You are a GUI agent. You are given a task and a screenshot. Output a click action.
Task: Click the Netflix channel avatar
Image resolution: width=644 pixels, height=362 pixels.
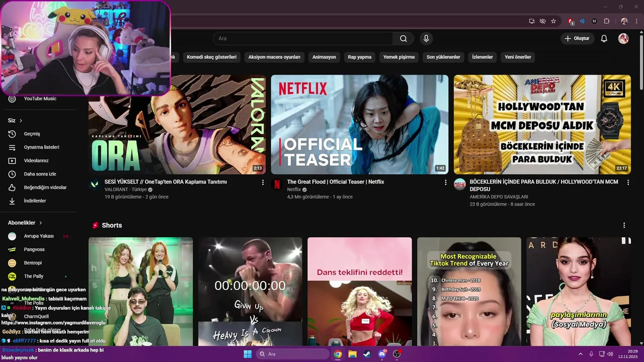point(277,185)
